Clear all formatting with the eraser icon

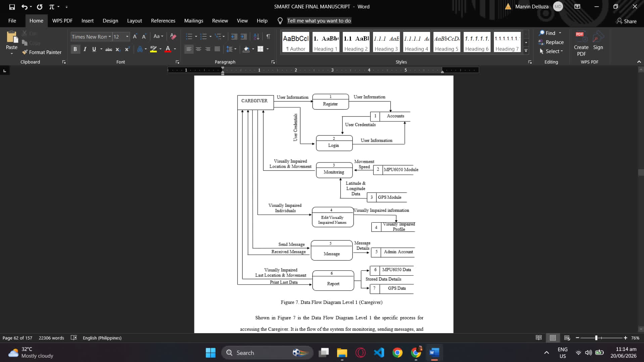[173, 36]
